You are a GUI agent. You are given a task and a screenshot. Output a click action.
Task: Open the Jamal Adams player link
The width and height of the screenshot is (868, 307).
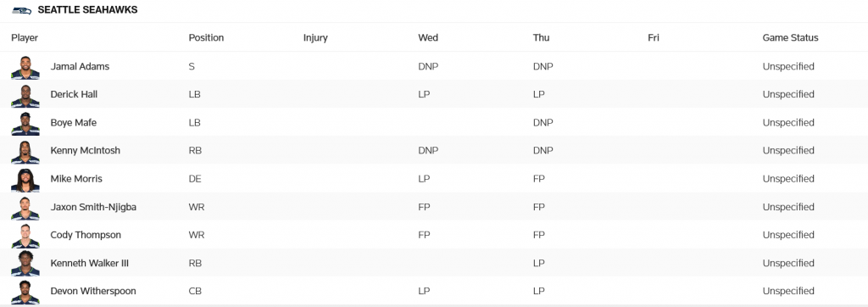pyautogui.click(x=80, y=66)
